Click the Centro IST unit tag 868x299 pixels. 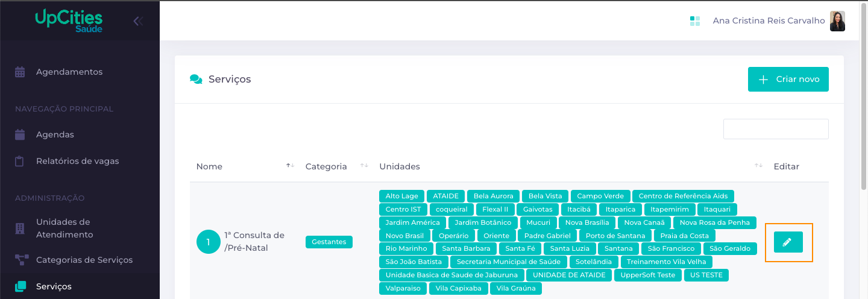pos(403,209)
